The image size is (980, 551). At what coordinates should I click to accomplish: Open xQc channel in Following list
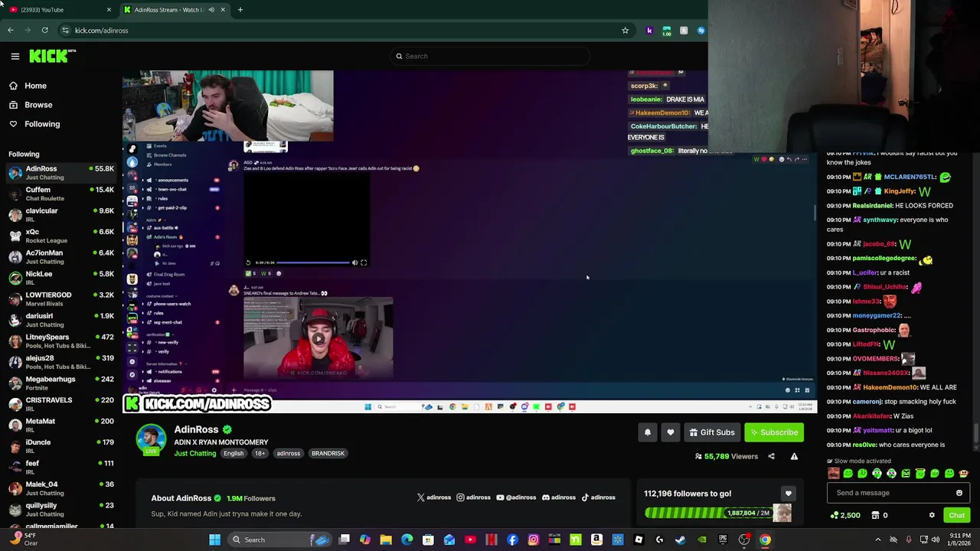[61, 236]
